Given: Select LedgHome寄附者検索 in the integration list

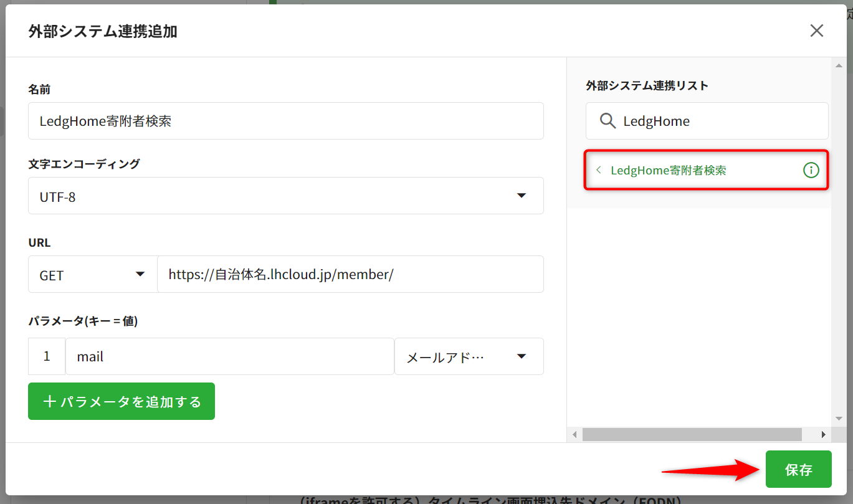Looking at the screenshot, I should coord(668,170).
